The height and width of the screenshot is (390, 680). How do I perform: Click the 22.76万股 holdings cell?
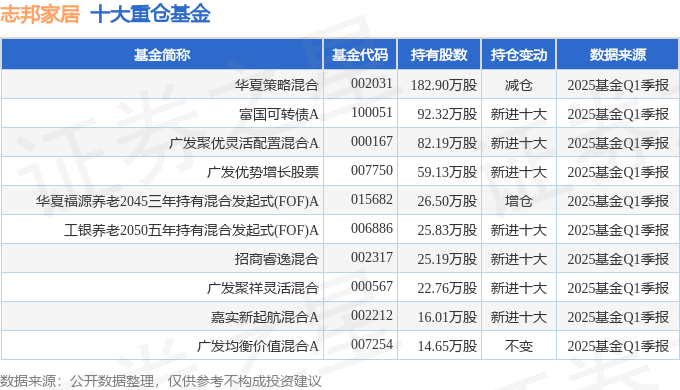point(447,288)
